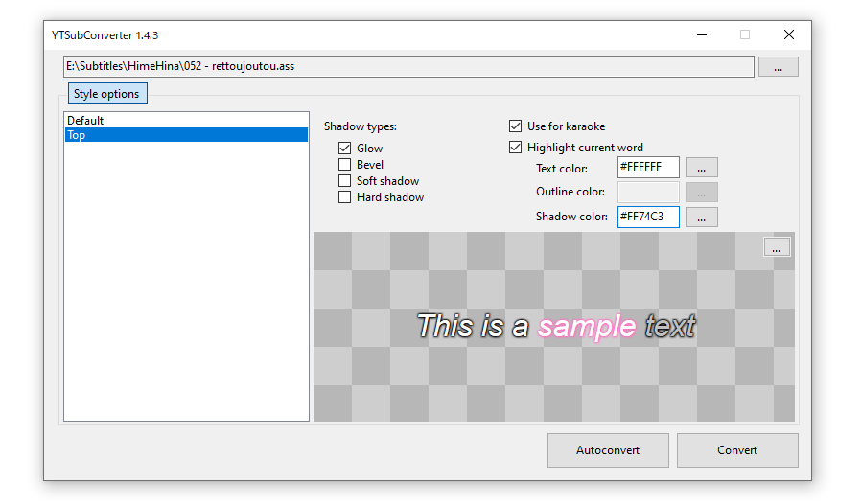The width and height of the screenshot is (861, 504).
Task: Minimize the YTSubConverter window
Action: (x=702, y=34)
